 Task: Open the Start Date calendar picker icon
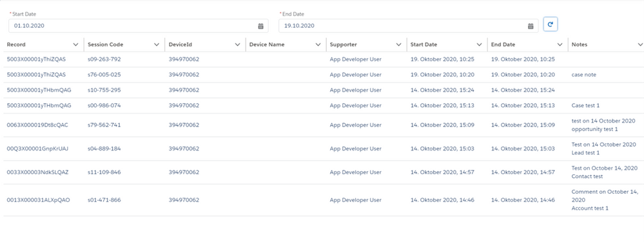260,26
